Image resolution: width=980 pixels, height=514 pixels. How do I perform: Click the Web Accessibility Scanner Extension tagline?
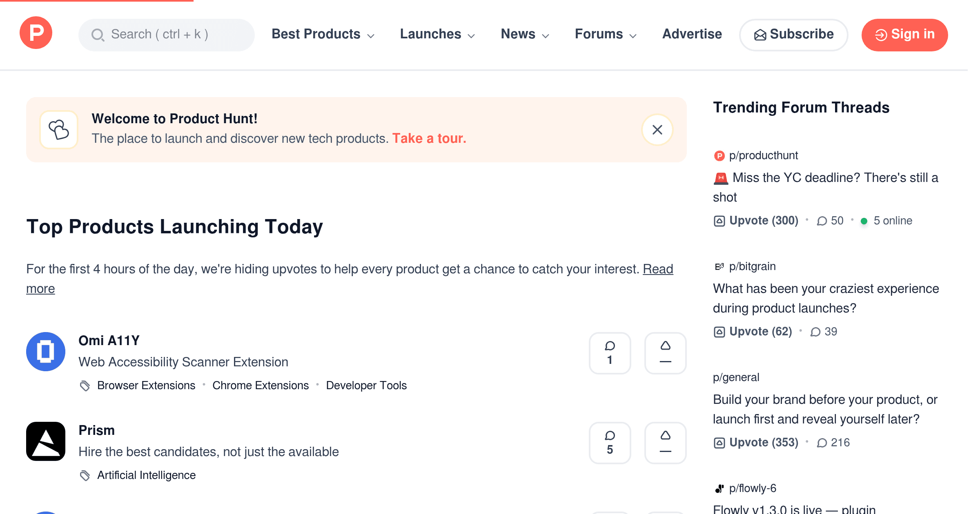coord(183,362)
